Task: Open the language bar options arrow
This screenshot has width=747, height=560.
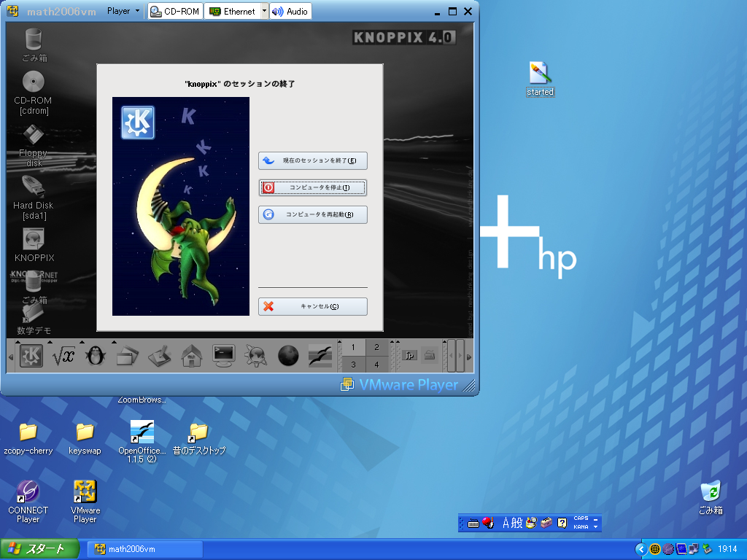Action: pyautogui.click(x=595, y=526)
